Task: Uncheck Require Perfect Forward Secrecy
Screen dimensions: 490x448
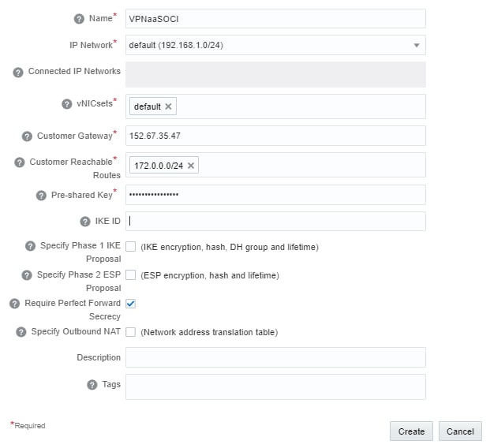Action: [131, 304]
